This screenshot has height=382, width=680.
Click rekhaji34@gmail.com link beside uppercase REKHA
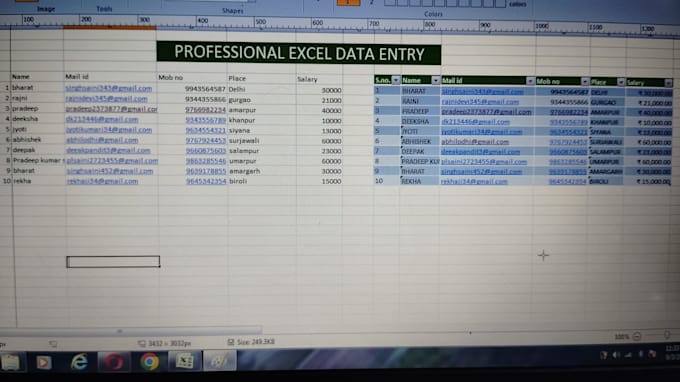tap(474, 181)
